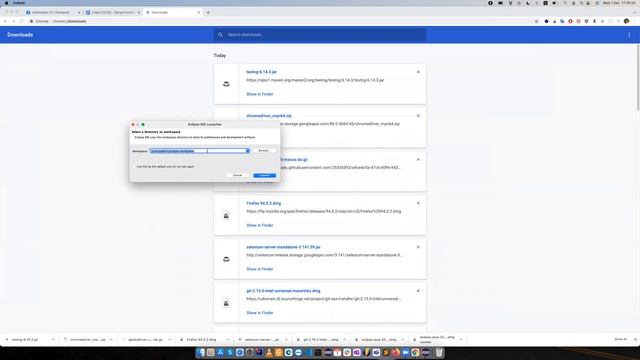Click the selenium-server jar file icon
The image size is (640, 360).
(226, 259)
